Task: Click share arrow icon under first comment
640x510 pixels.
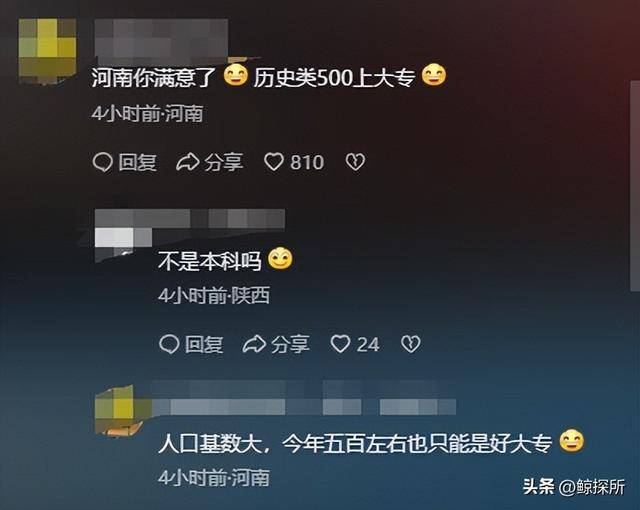Action: tap(187, 162)
